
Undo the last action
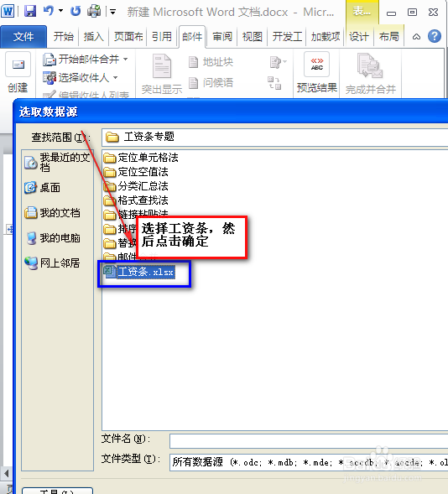49,11
